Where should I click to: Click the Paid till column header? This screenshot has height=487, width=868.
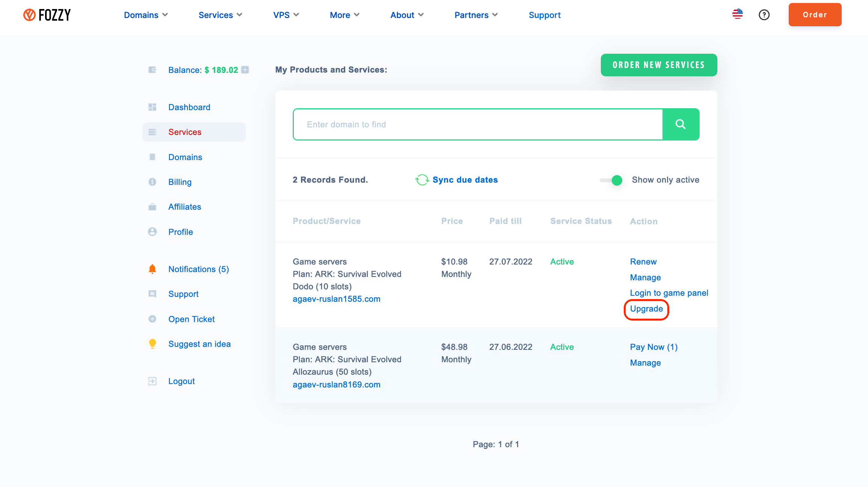point(505,221)
